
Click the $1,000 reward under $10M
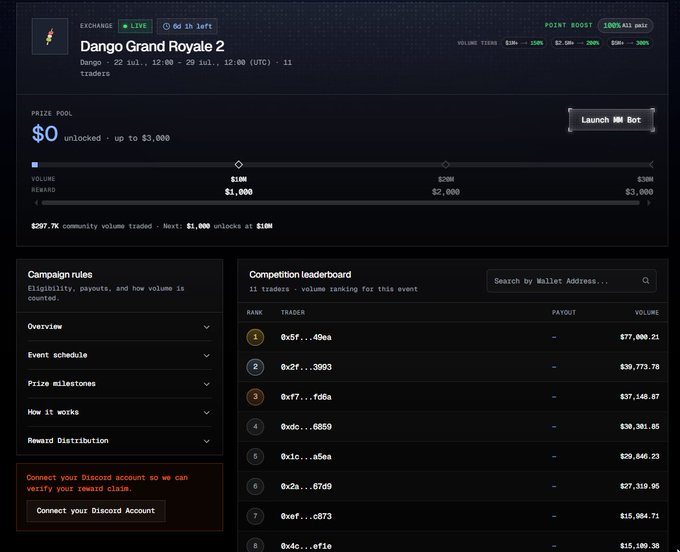(239, 192)
